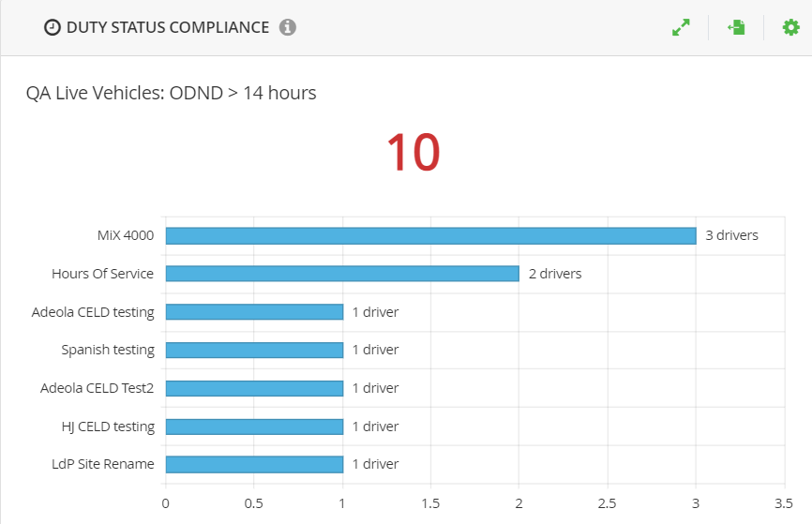Open widget settings via green gear icon
The height and width of the screenshot is (524, 812).
pos(790,27)
